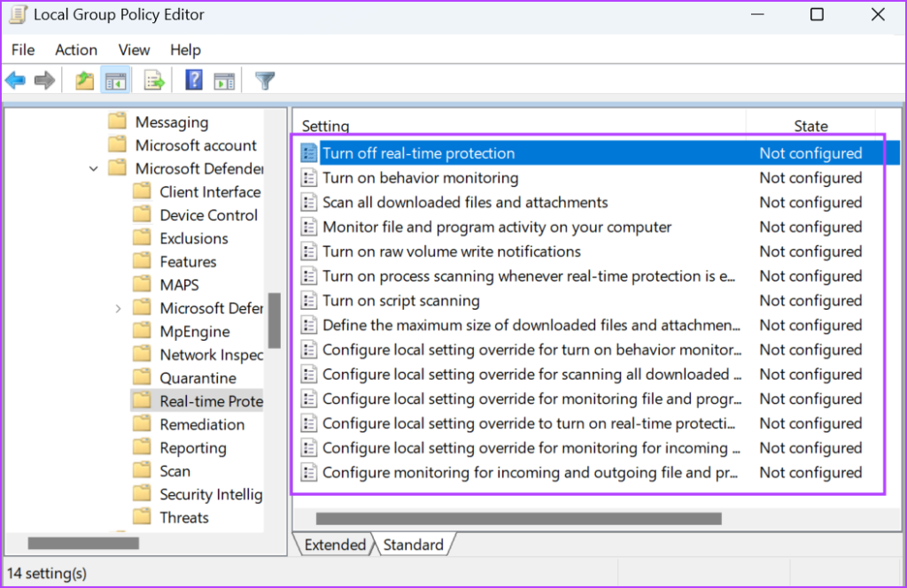Click the settings list horizontal scrollbar thumb
Screen dimensions: 907x588
[518, 518]
